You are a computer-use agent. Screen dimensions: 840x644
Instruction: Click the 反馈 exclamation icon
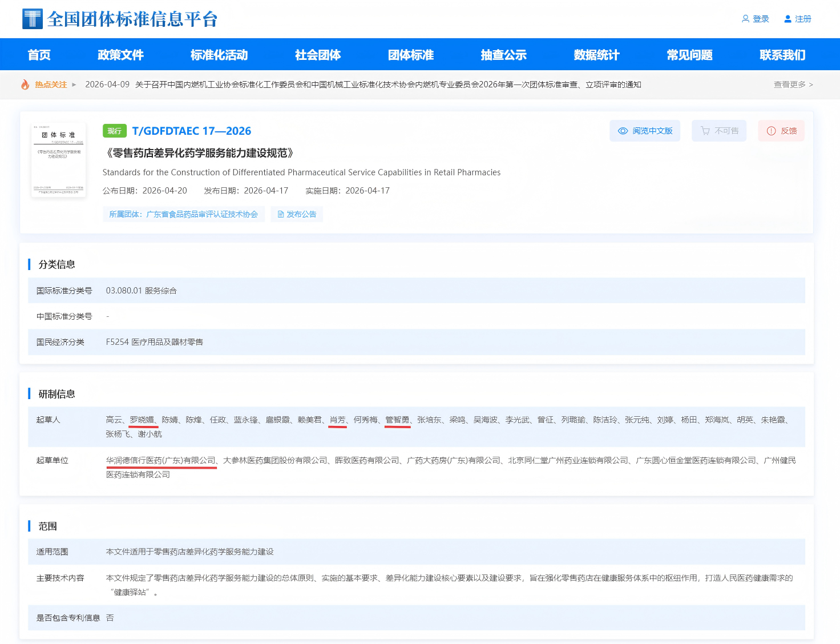tap(771, 131)
